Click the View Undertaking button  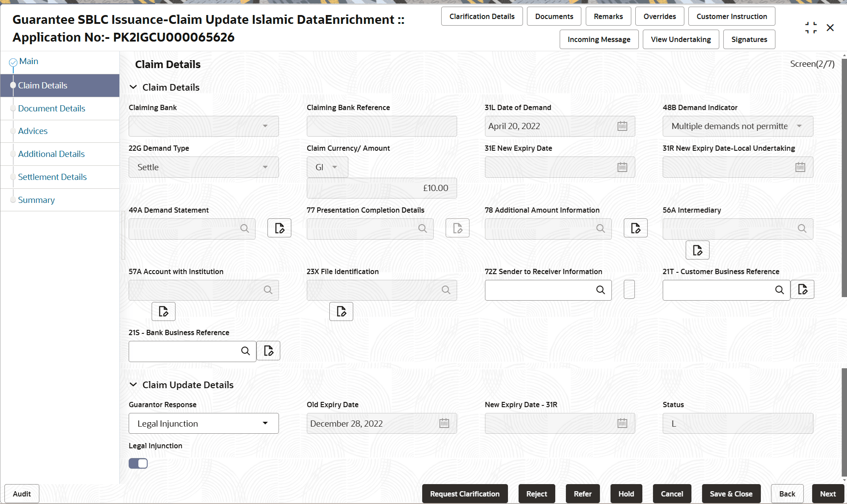tap(680, 39)
